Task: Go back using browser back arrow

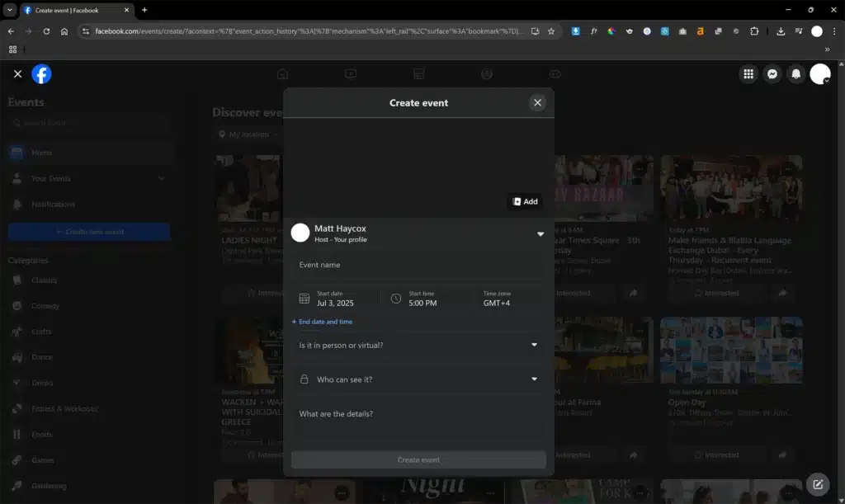Action: coord(12,31)
